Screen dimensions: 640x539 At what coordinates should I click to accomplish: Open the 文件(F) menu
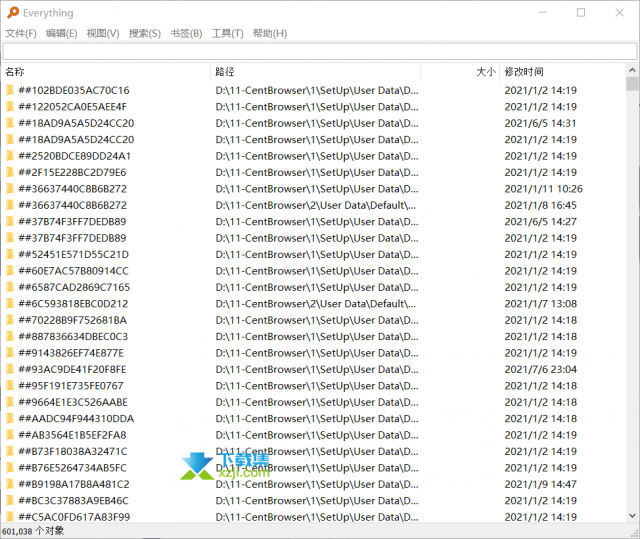[x=21, y=33]
